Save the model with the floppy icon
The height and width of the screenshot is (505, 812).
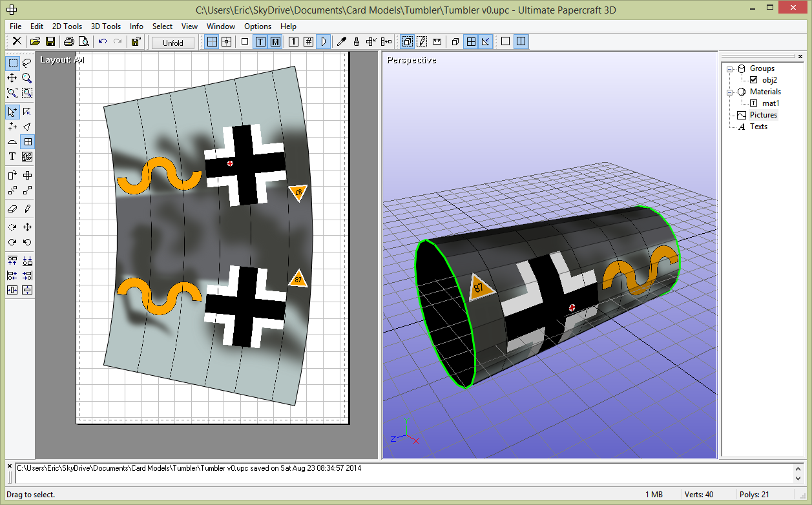click(x=50, y=42)
